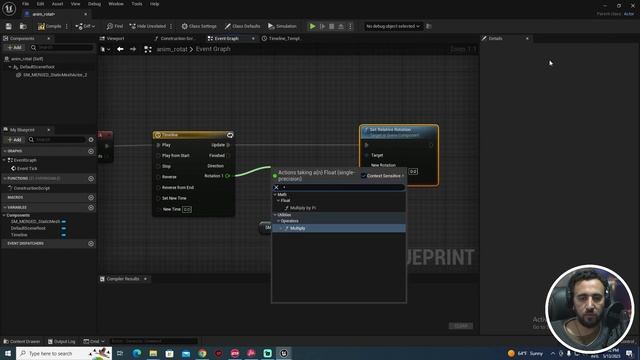
Task: Collapse the variables Components category
Action: click(x=4, y=215)
